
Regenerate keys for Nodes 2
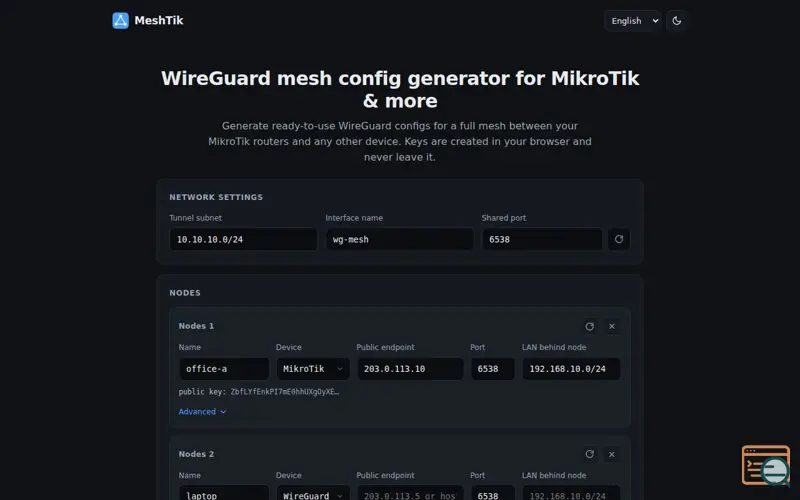589,454
